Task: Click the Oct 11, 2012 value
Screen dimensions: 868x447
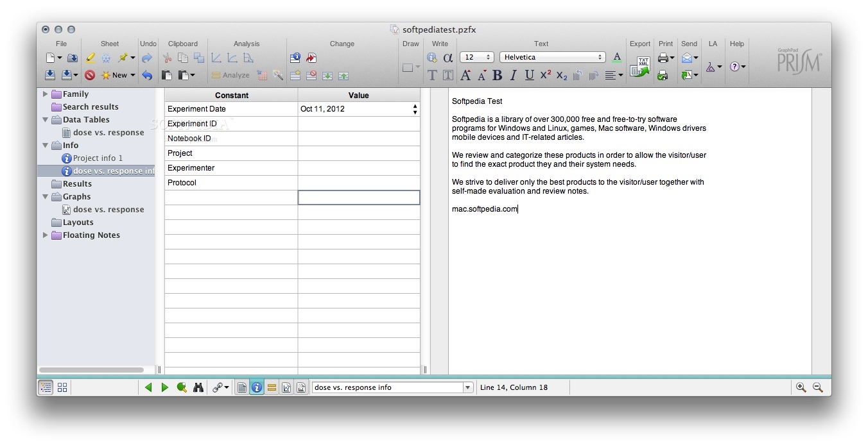Action: (322, 109)
